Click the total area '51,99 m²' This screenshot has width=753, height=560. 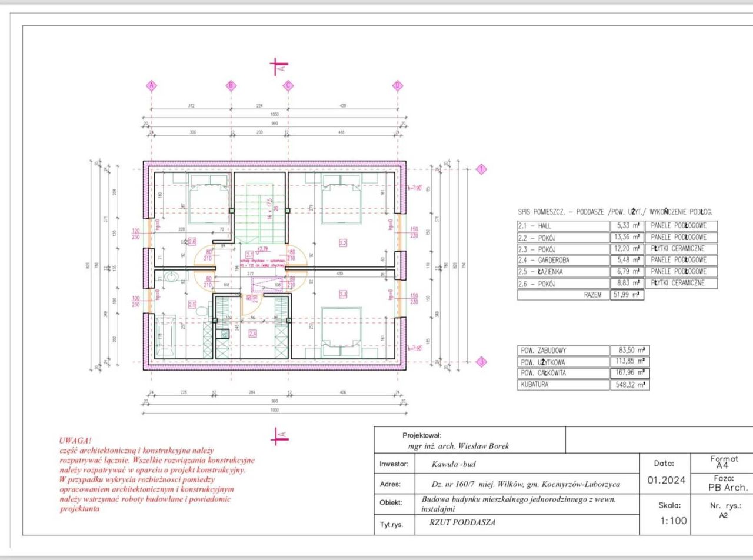pos(627,295)
